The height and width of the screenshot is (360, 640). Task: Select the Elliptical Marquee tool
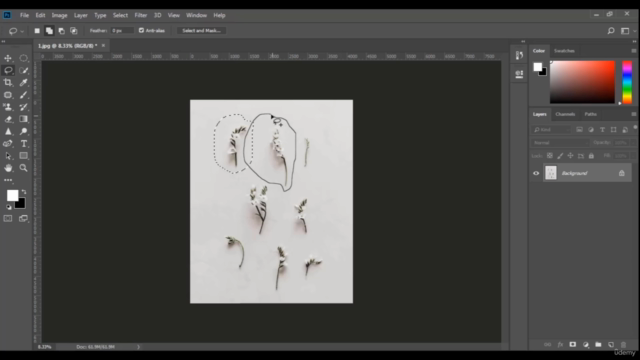24,58
